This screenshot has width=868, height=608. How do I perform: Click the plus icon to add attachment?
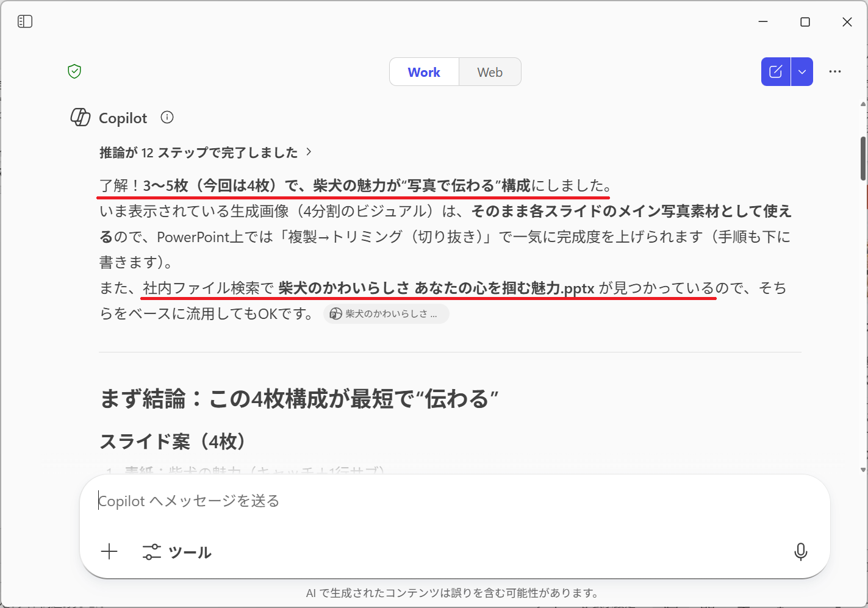[x=109, y=552]
